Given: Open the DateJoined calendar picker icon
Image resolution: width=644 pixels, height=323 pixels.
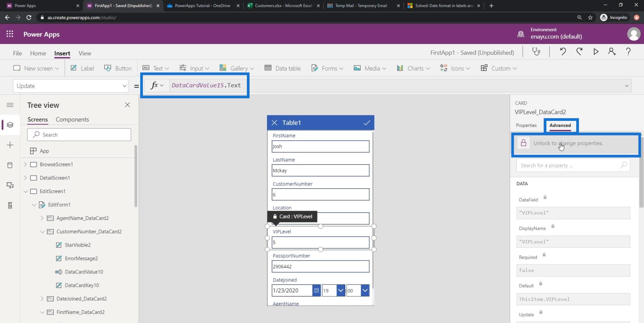Looking at the screenshot, I should point(316,290).
